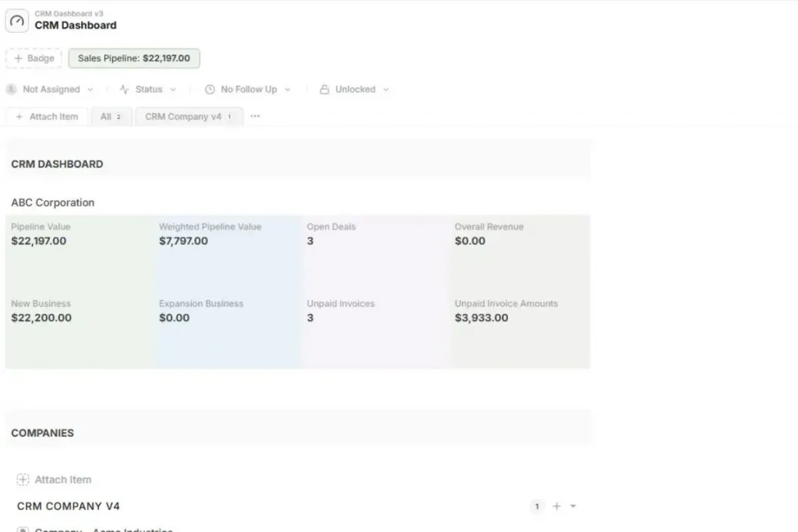The height and width of the screenshot is (532, 798).
Task: Click the CRM Dashboard title
Action: click(x=76, y=26)
